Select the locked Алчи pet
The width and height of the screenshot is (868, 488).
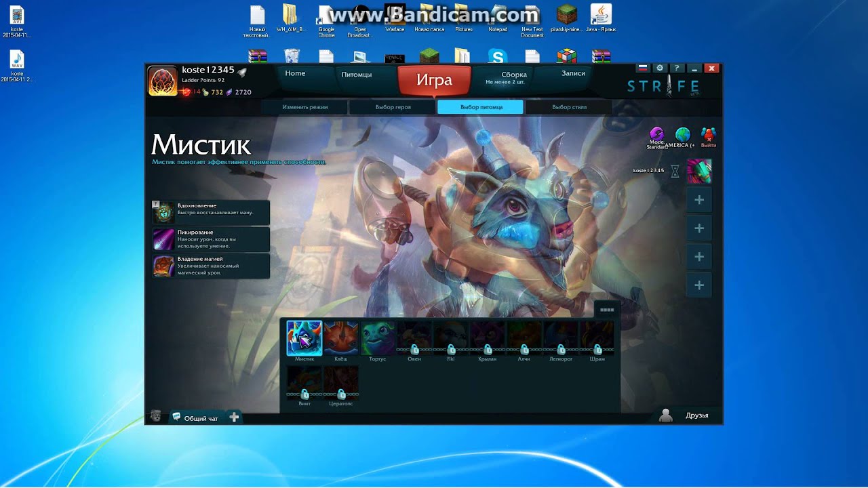[x=524, y=338]
